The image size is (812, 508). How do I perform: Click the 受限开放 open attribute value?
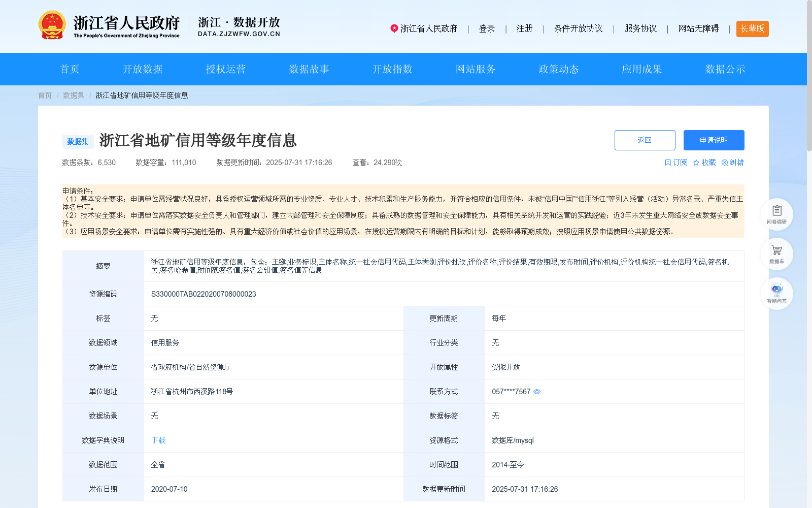point(506,367)
